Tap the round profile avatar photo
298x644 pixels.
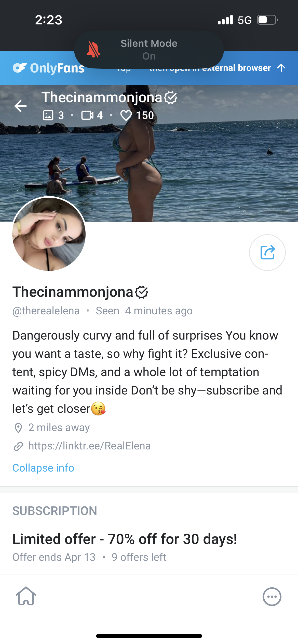click(x=49, y=234)
